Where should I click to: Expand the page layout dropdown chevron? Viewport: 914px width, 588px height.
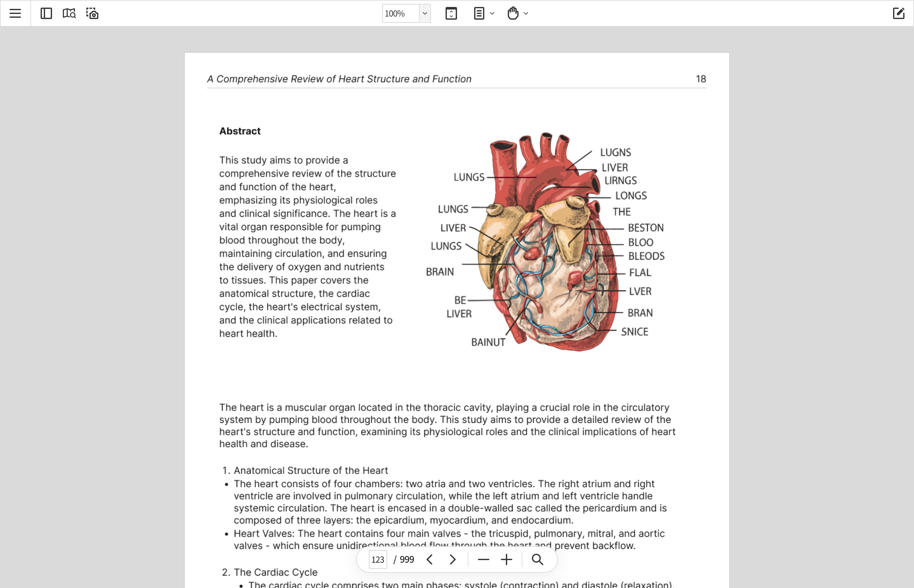pos(492,13)
